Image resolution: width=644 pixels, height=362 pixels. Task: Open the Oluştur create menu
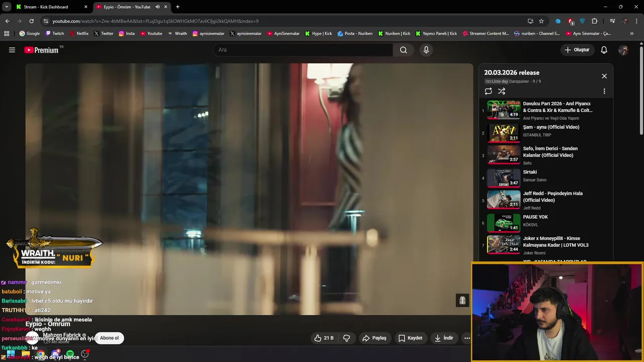[577, 50]
